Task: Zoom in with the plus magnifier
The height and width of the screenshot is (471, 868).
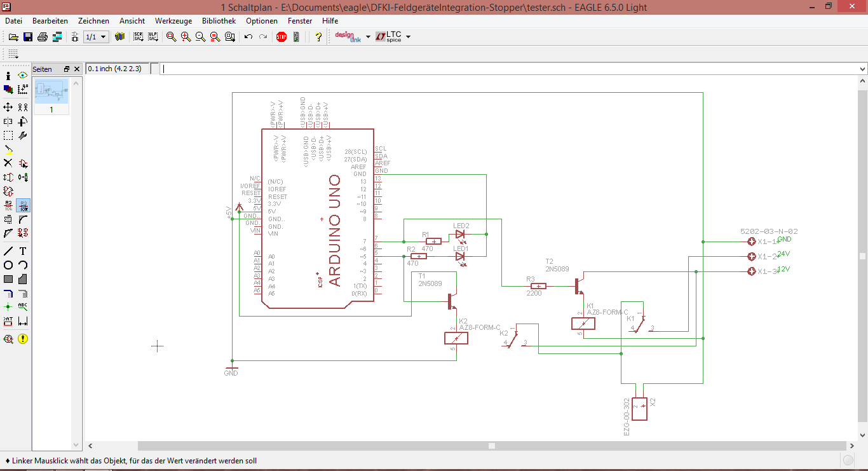Action: pos(186,37)
